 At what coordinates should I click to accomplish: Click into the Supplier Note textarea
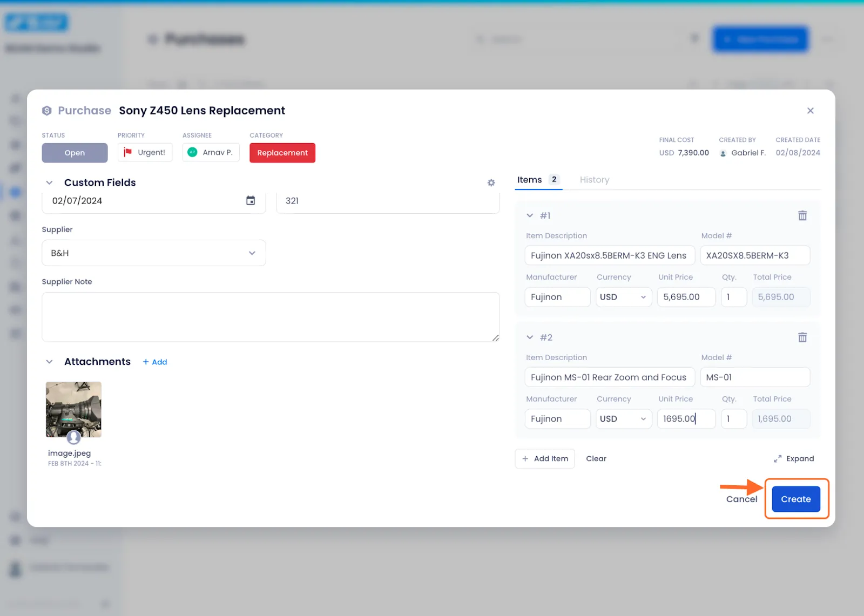[271, 317]
